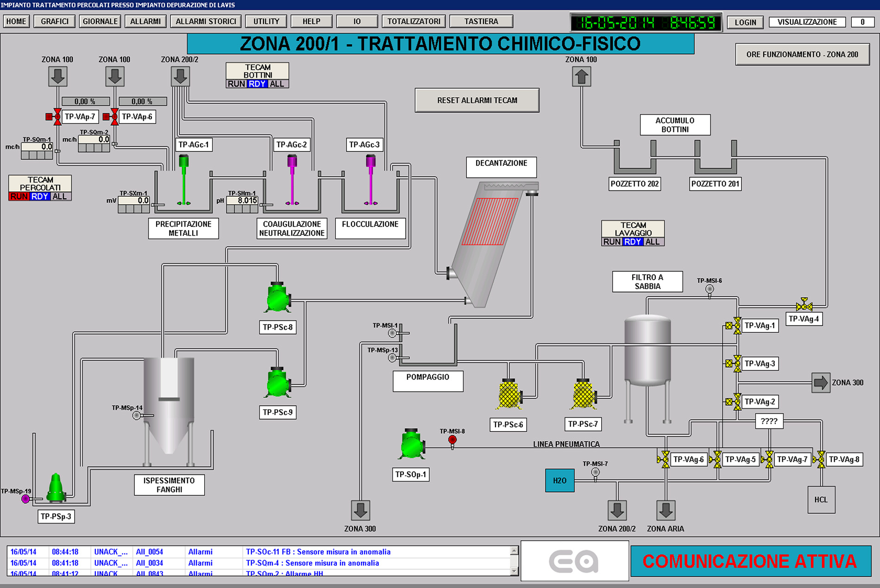The height and width of the screenshot is (588, 880).
Task: Click the TP-SQm-2 flow value field
Action: [x=94, y=139]
